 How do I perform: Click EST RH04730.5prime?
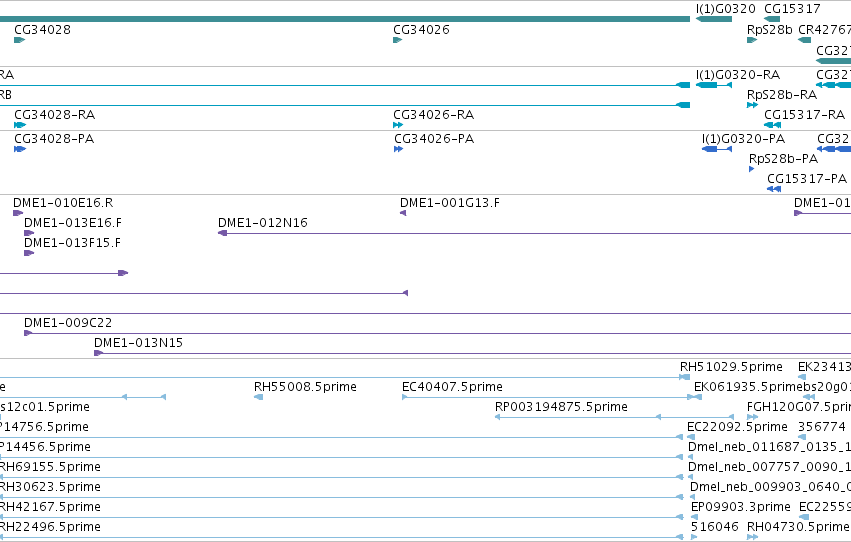pyautogui.click(x=798, y=527)
